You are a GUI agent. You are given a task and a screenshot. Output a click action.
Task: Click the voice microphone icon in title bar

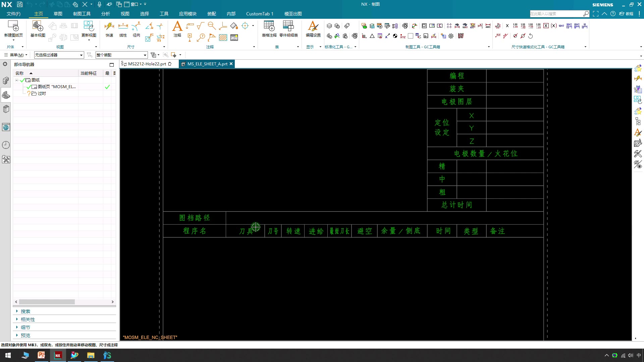click(99, 4)
